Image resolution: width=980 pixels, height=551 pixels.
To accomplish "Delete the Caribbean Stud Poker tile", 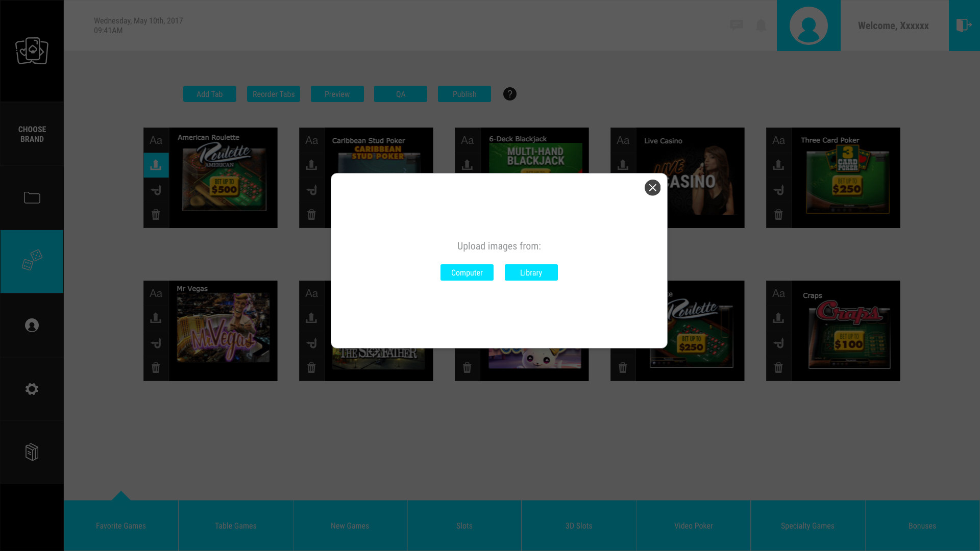I will click(311, 215).
